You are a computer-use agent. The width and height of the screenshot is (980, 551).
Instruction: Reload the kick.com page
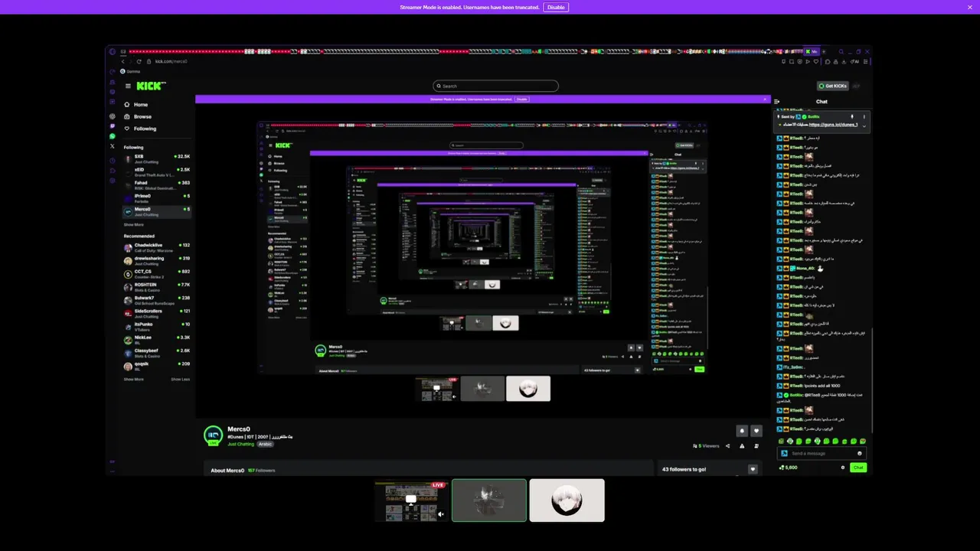[138, 61]
